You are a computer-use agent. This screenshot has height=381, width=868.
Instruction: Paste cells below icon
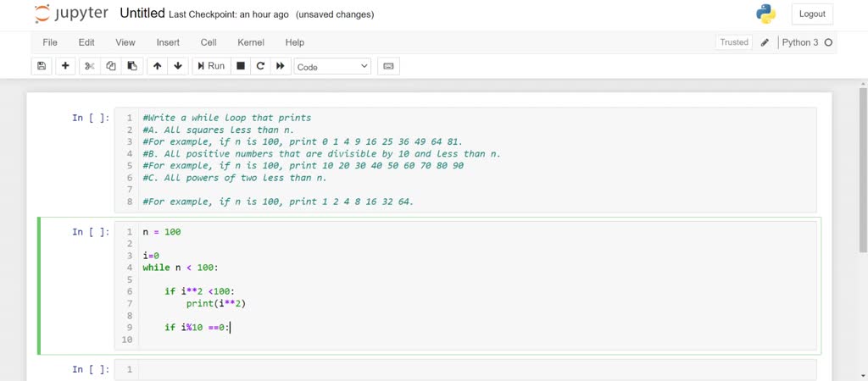click(132, 66)
